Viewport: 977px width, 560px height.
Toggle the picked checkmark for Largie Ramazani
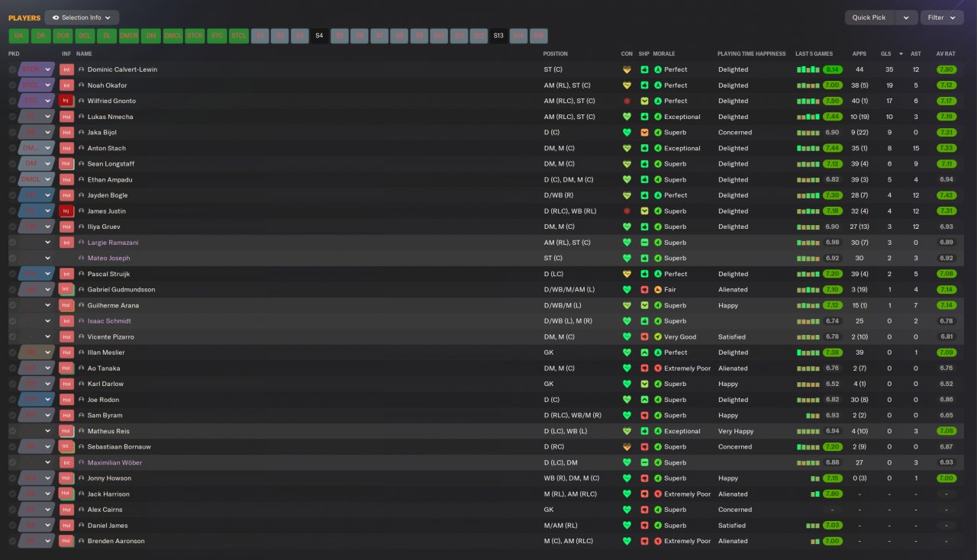[12, 243]
